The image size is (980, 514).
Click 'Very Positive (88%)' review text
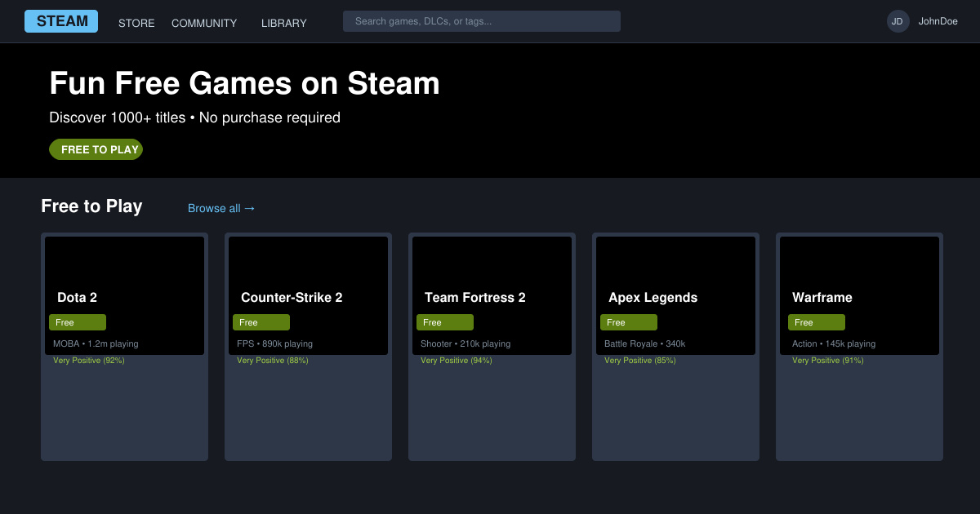(273, 360)
